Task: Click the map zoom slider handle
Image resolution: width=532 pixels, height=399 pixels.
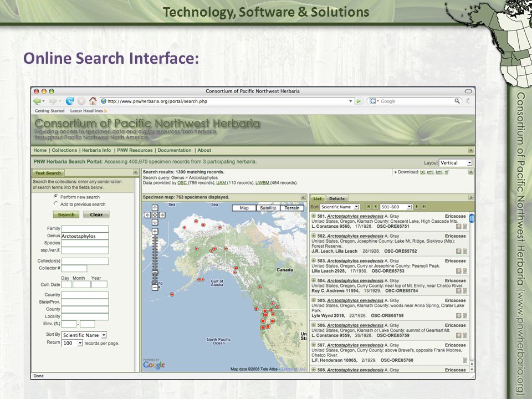Action: tap(155, 272)
